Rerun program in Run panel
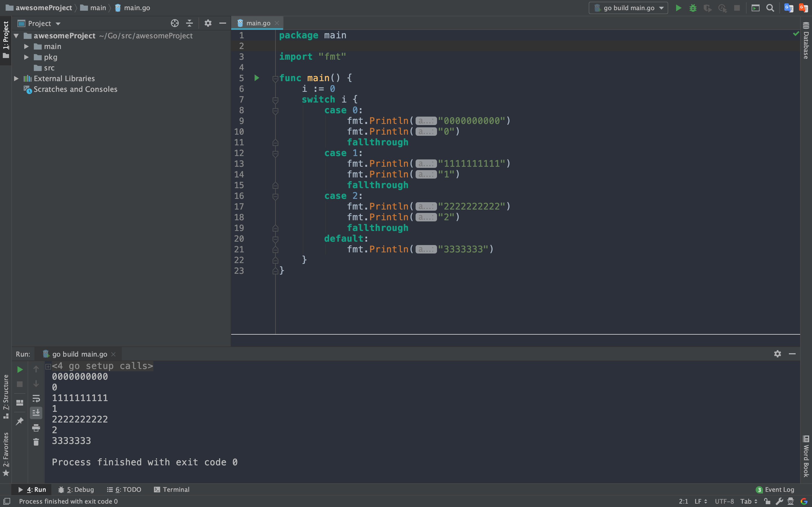The width and height of the screenshot is (812, 507). 20,370
